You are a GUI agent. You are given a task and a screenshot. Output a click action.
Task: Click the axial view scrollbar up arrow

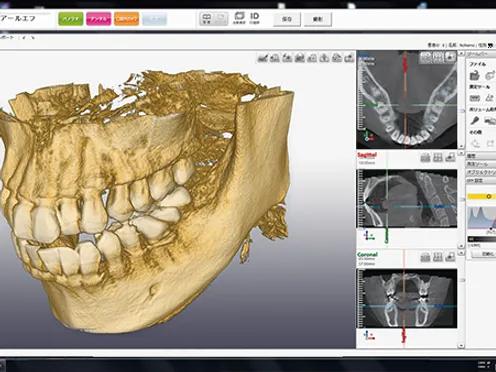tap(461, 53)
